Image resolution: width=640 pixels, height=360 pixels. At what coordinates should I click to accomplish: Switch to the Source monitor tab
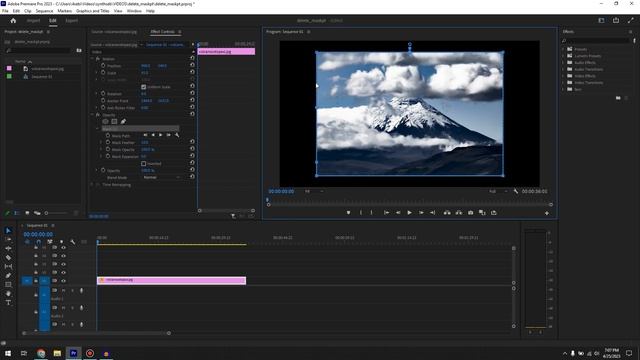114,32
